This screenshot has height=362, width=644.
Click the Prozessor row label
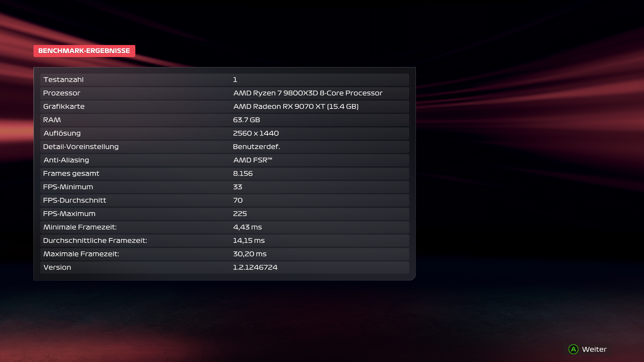[62, 93]
